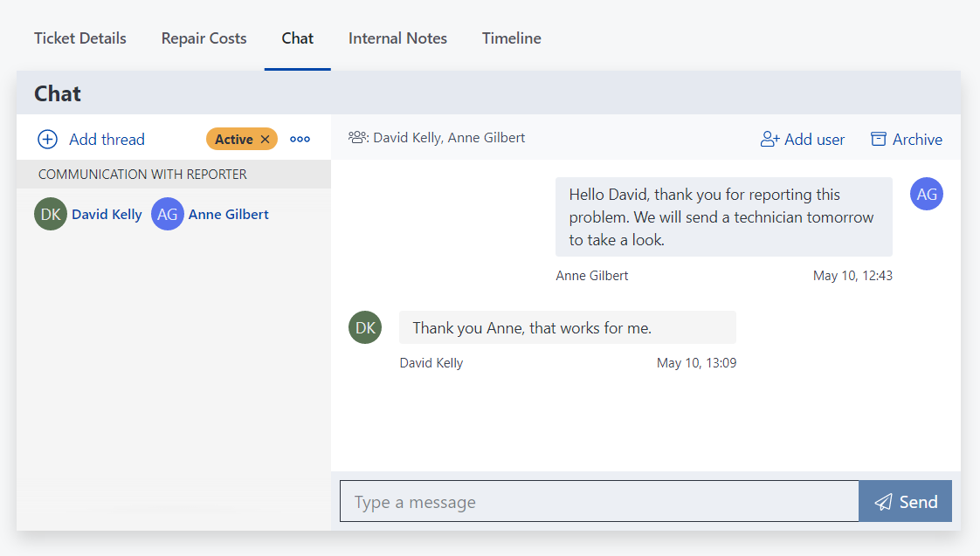Open Anne Gilbert link in thread list
980x556 pixels.
(x=229, y=214)
